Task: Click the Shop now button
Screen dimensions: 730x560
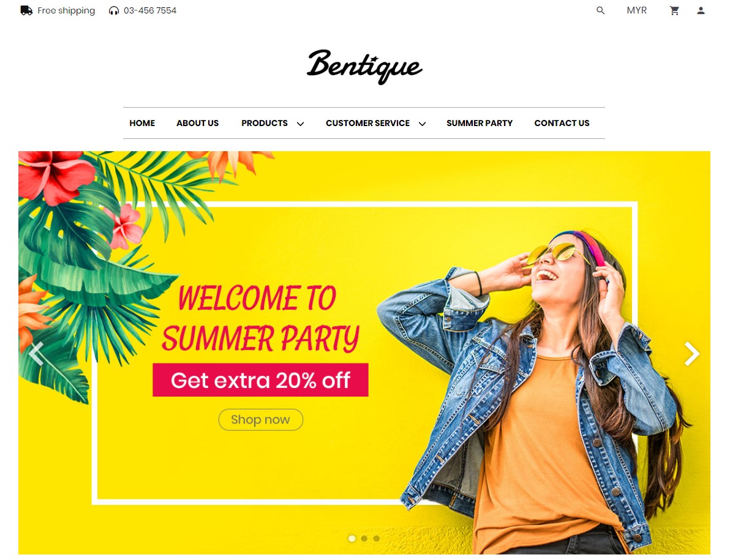Action: click(261, 419)
